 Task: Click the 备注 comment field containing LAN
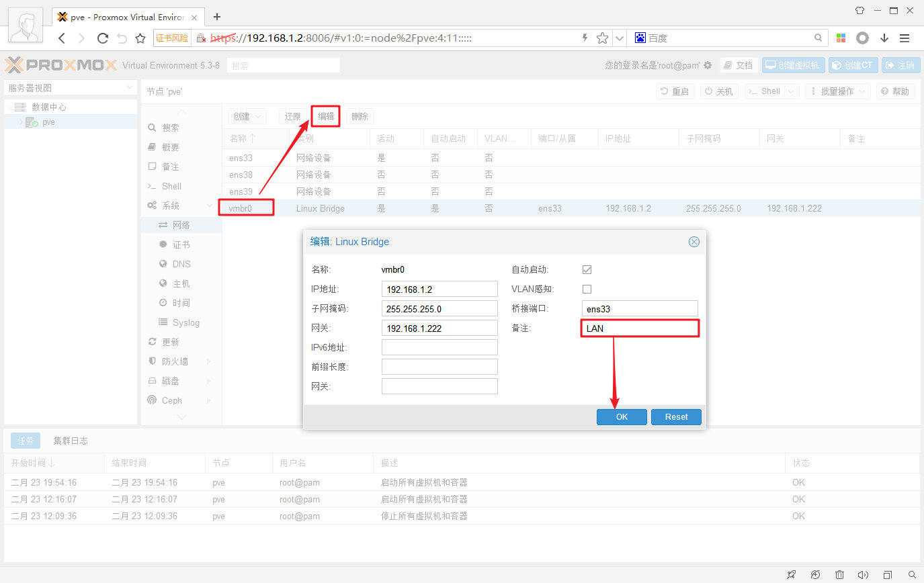click(x=640, y=328)
